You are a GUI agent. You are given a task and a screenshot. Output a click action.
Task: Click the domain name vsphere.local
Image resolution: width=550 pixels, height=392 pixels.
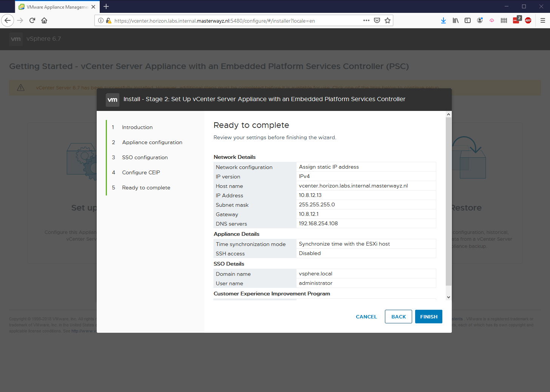[315, 274]
